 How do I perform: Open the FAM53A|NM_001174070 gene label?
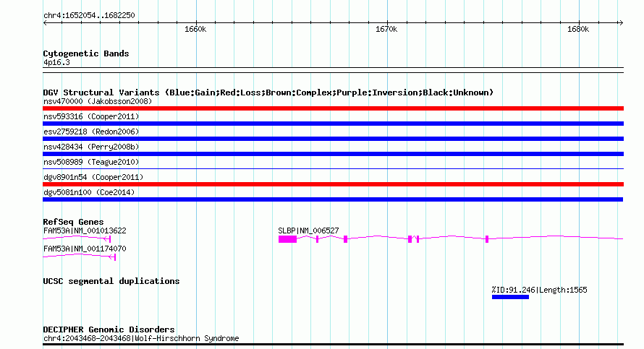click(85, 249)
